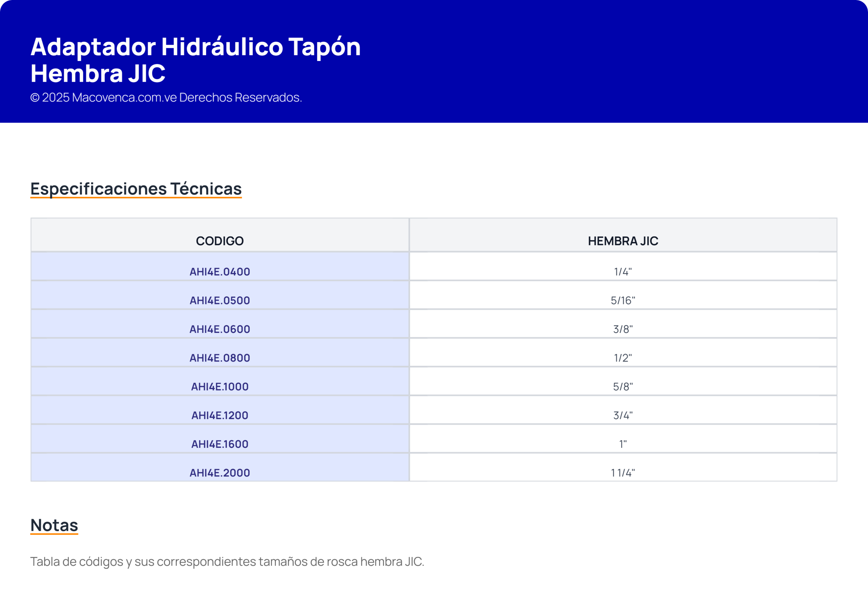Click the 1 1/4" size cell
The height and width of the screenshot is (595, 868).
point(623,473)
